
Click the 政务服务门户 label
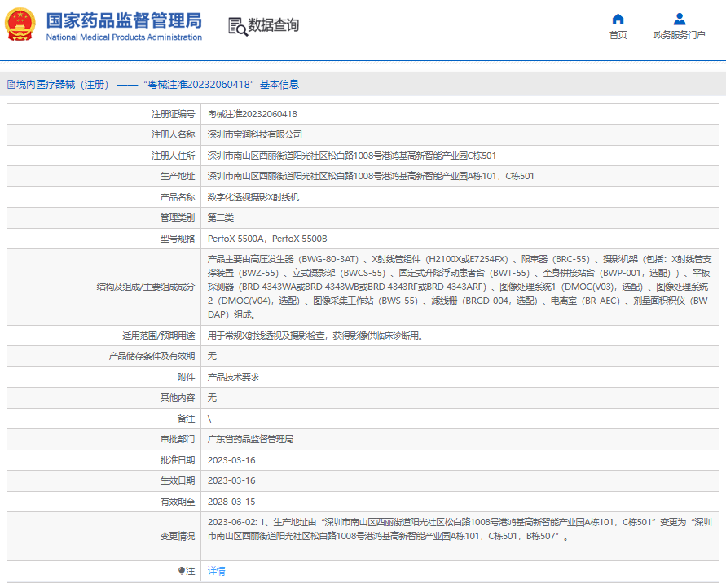tap(680, 35)
